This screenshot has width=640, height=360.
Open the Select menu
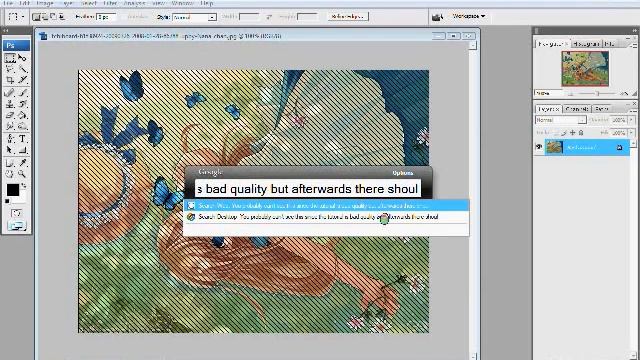click(x=89, y=3)
